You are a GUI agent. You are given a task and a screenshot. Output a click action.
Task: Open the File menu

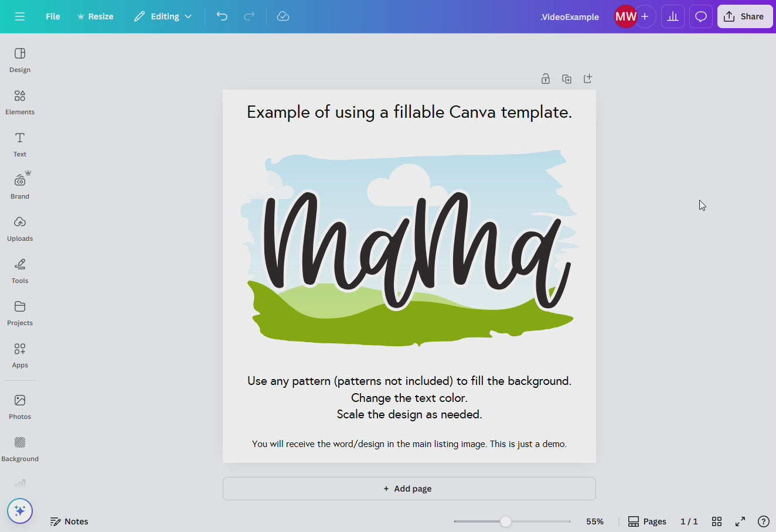(53, 16)
